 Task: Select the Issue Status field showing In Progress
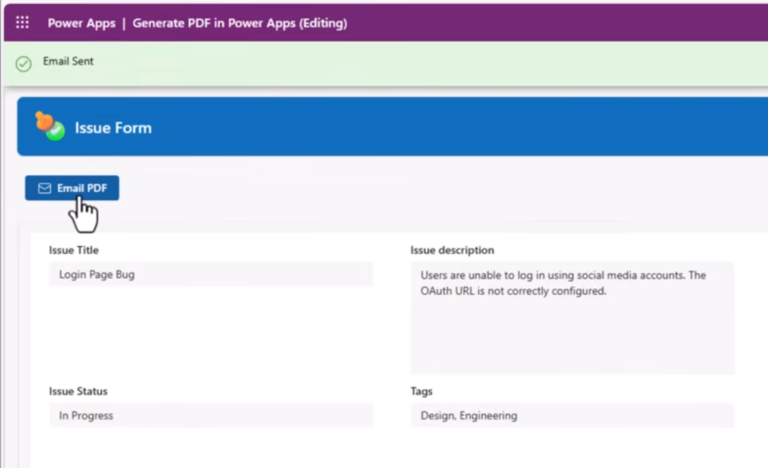[x=210, y=415]
